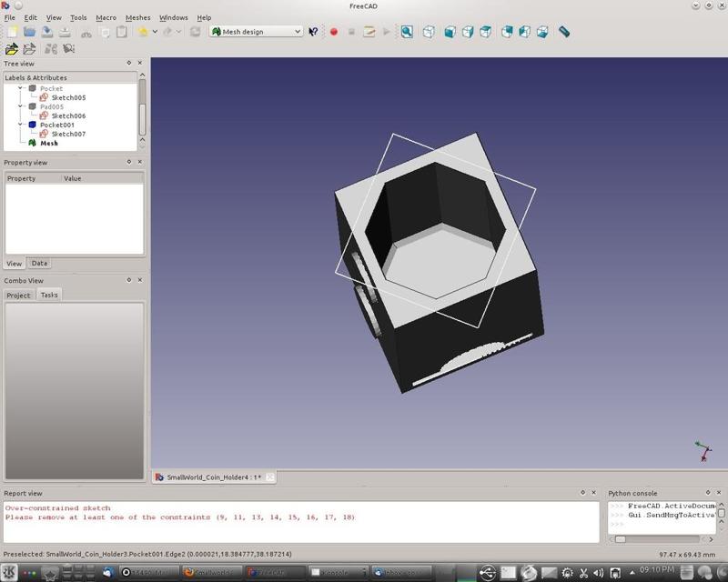Viewport: 728px width, 582px height.
Task: Click the save document toolbar icon
Action: (x=47, y=32)
